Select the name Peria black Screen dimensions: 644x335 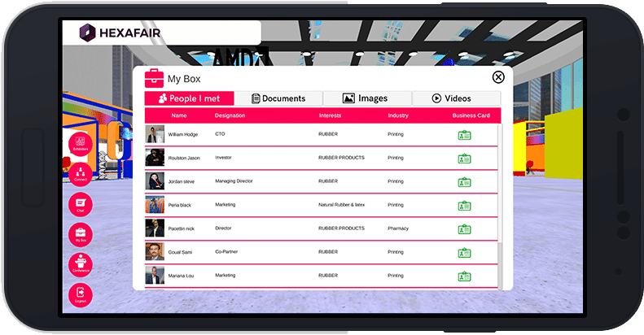coord(179,205)
